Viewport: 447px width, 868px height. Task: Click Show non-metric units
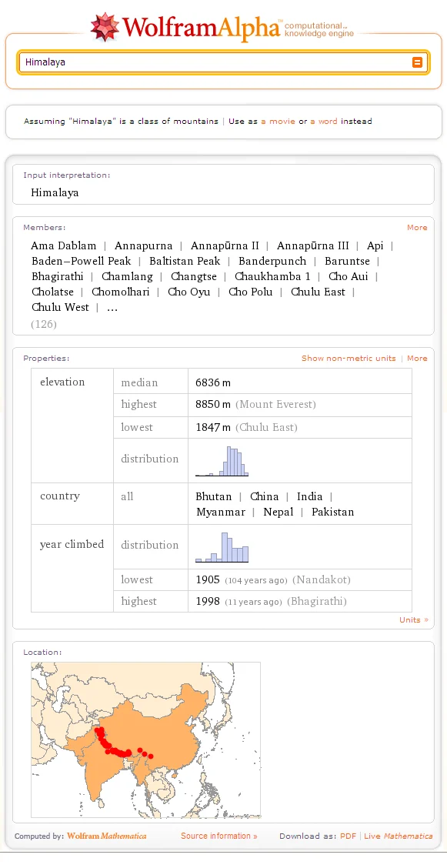pyautogui.click(x=349, y=358)
